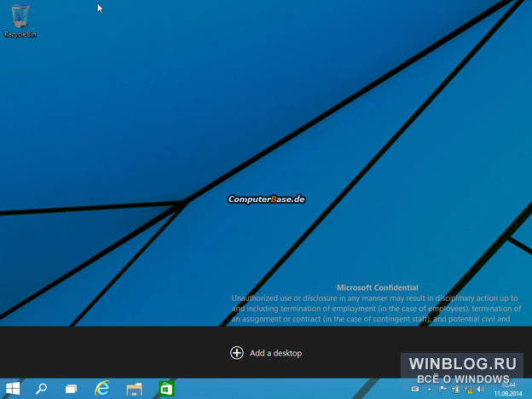Open Search from the taskbar magnifier
This screenshot has width=532, height=399.
click(x=42, y=389)
